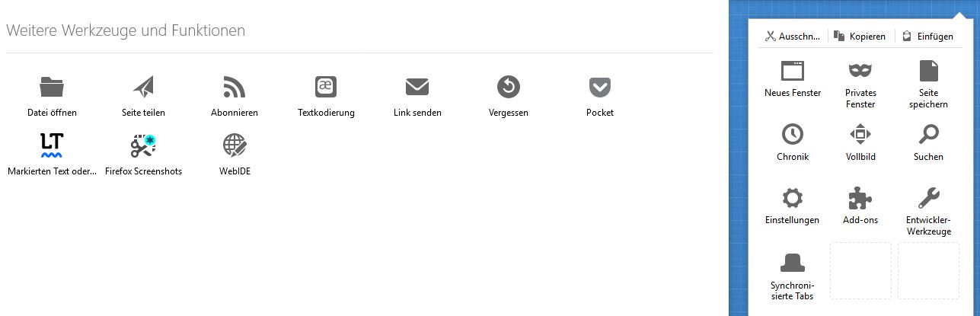Open the WebIDE globe icon
The image size is (980, 316).
[x=235, y=145]
